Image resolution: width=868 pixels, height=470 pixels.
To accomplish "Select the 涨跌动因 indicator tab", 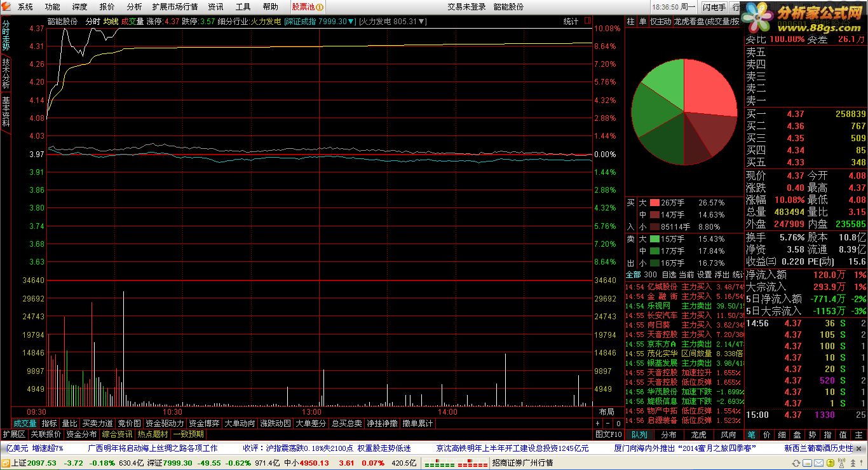I will pos(276,424).
